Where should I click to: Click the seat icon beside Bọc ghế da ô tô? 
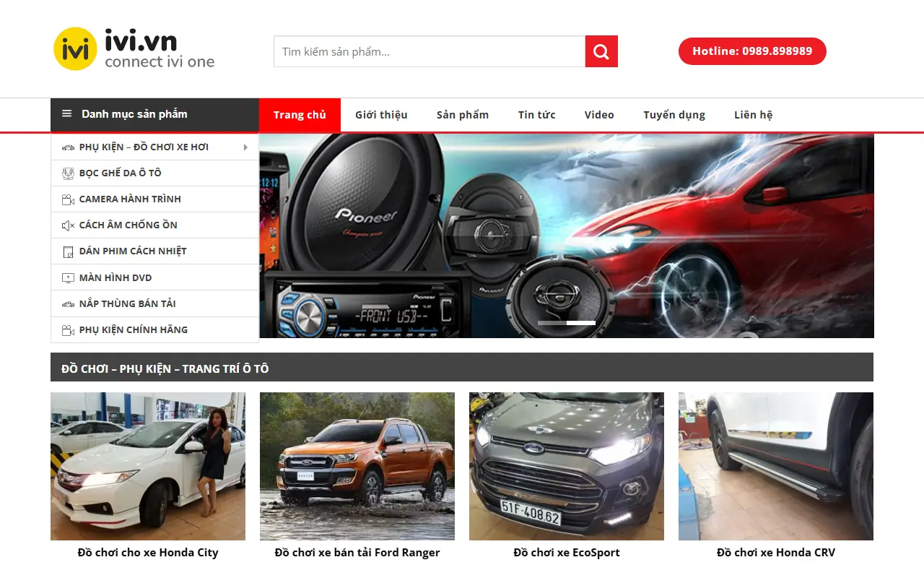(68, 173)
